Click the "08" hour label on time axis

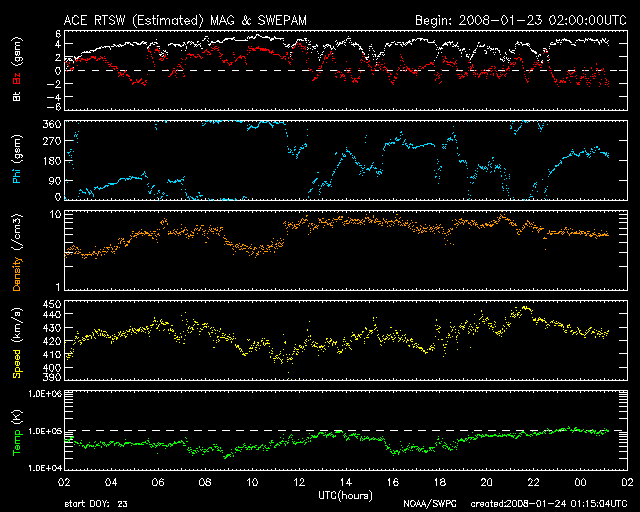click(x=205, y=482)
